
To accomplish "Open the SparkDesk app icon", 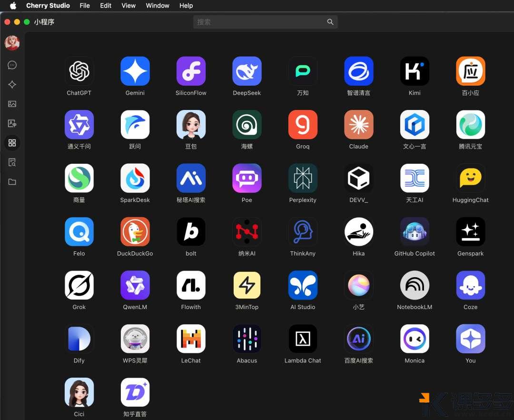I will point(135,178).
